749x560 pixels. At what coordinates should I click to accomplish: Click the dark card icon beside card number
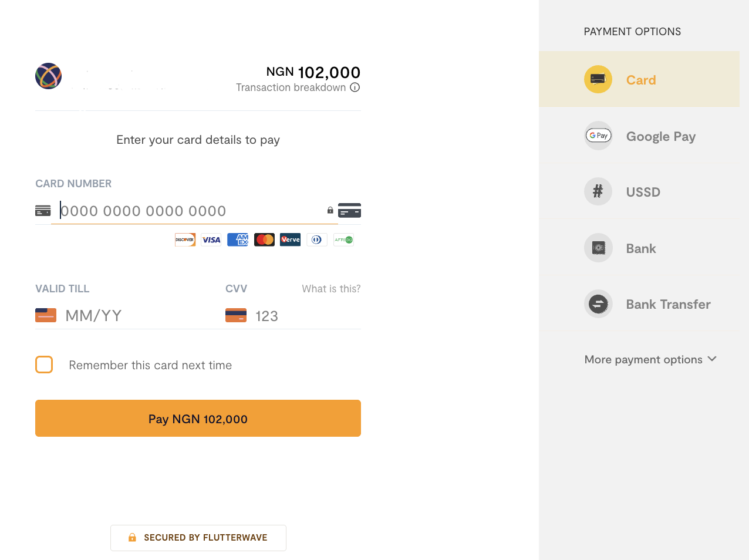tap(349, 211)
